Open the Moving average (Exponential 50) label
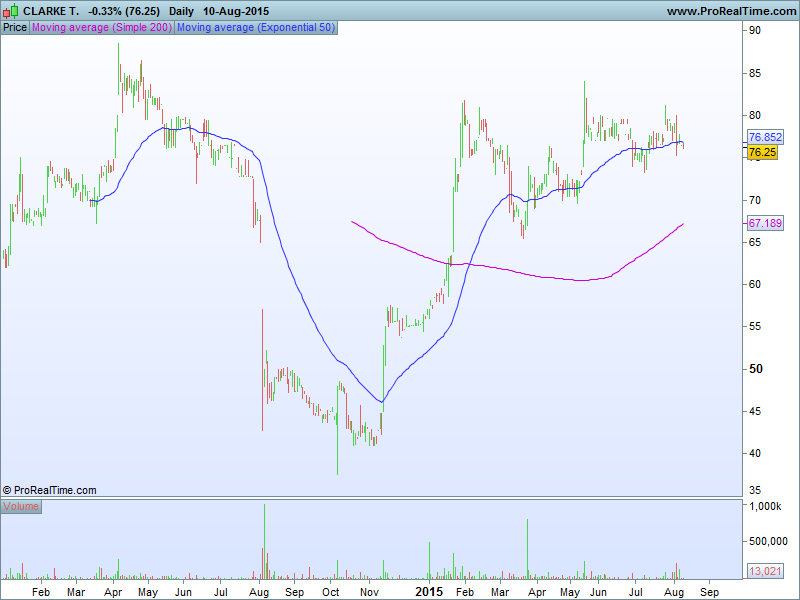800x600 pixels. tap(256, 27)
